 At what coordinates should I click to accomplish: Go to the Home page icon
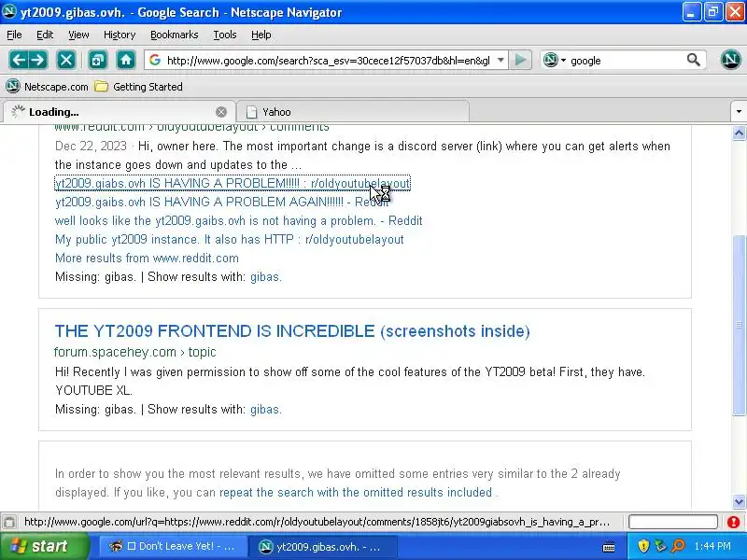coord(126,60)
